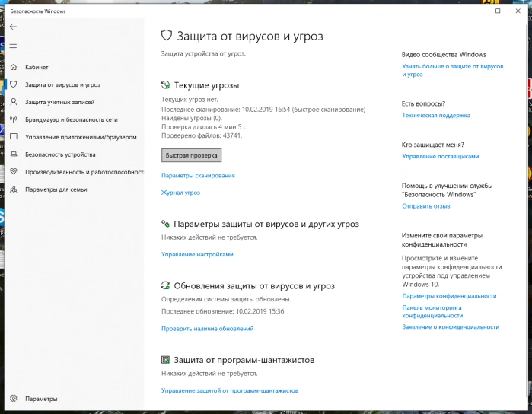Close the Безопасность Windows window

point(518,11)
